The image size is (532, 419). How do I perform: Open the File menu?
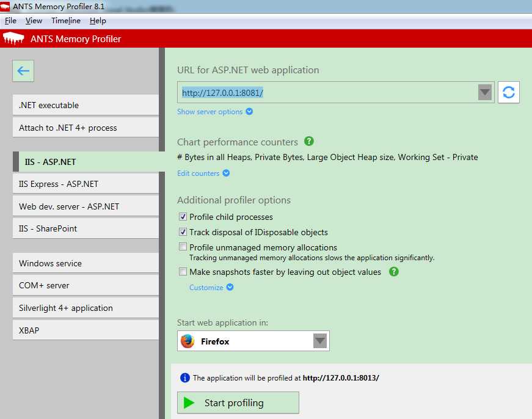(10, 21)
